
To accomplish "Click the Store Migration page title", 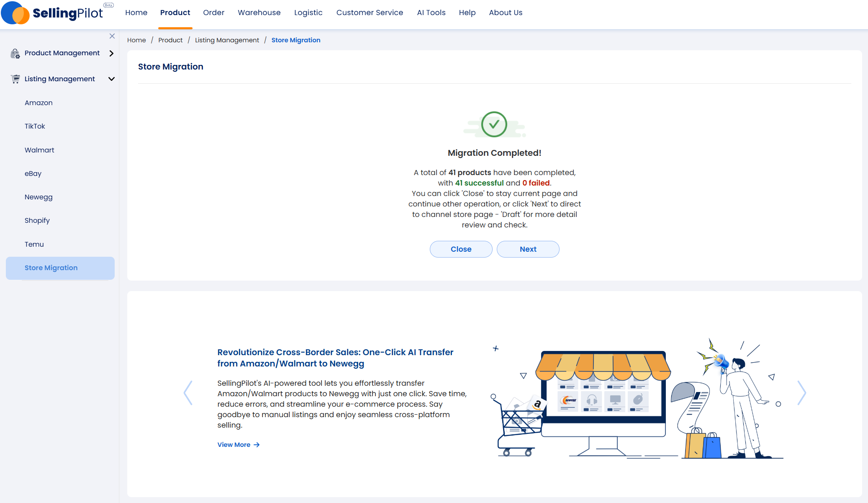I will click(x=170, y=67).
